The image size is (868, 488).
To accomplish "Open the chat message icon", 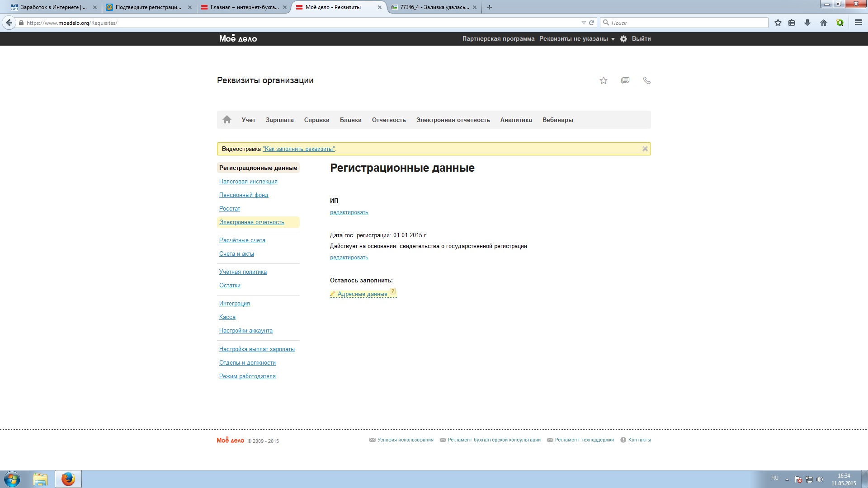I will point(625,80).
